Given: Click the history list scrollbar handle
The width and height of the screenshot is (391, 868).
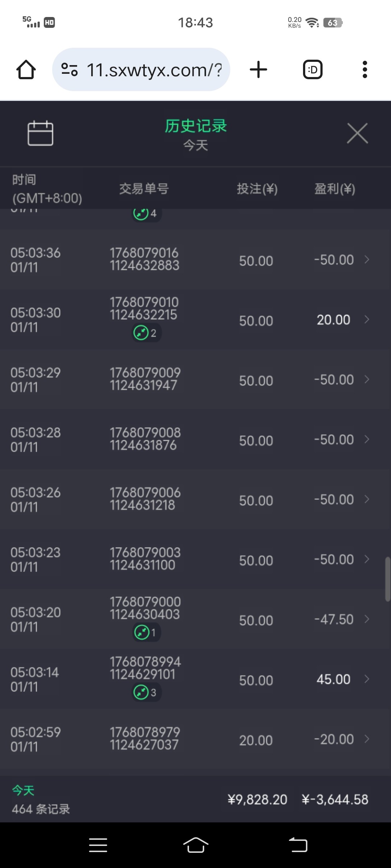Looking at the screenshot, I should (x=387, y=579).
